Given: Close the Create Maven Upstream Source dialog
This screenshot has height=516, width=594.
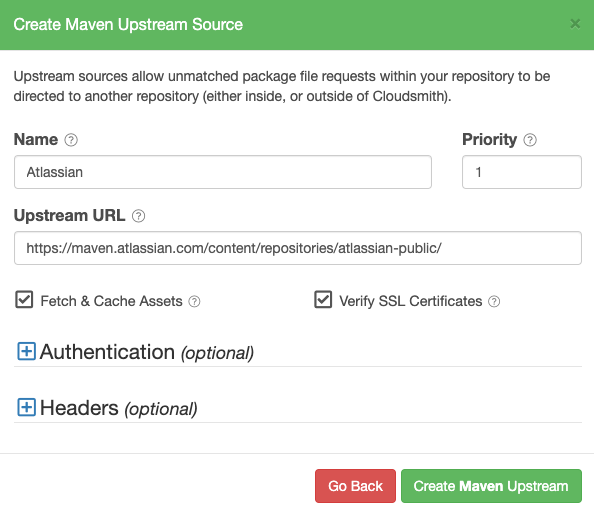Looking at the screenshot, I should [575, 24].
